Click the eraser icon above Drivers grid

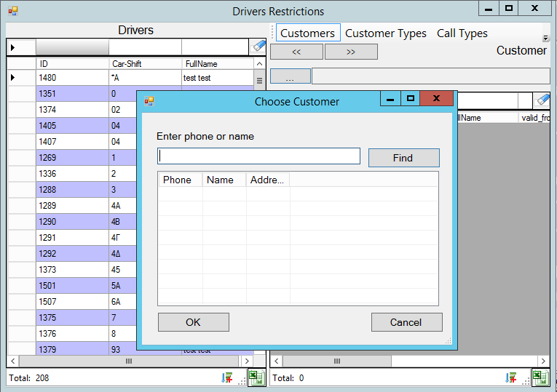point(259,46)
